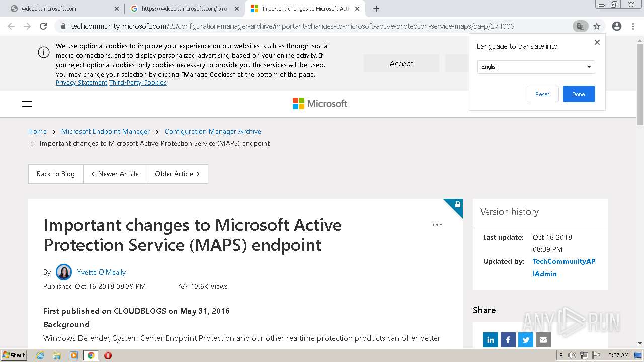Click the Translate page icon in address bar
Viewport: 644px width, 362px height.
coord(580,26)
